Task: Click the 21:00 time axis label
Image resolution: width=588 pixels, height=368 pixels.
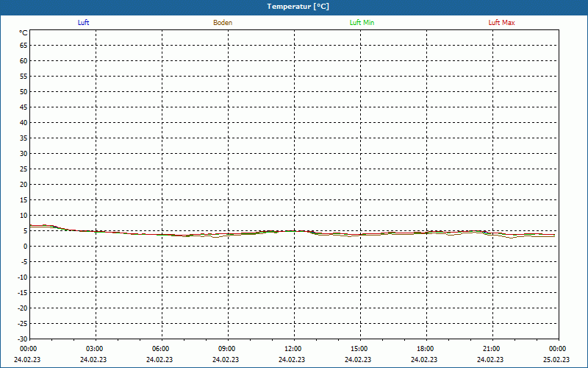Action: click(x=492, y=349)
